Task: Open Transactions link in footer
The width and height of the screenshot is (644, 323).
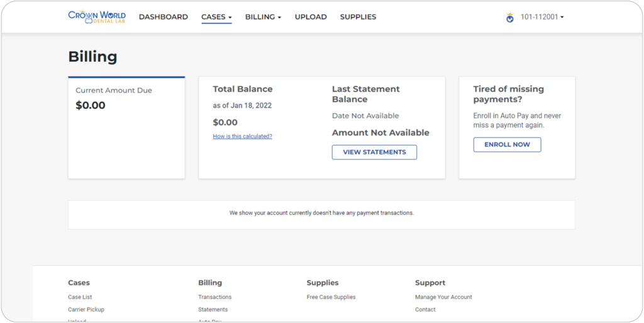Action: (x=214, y=297)
